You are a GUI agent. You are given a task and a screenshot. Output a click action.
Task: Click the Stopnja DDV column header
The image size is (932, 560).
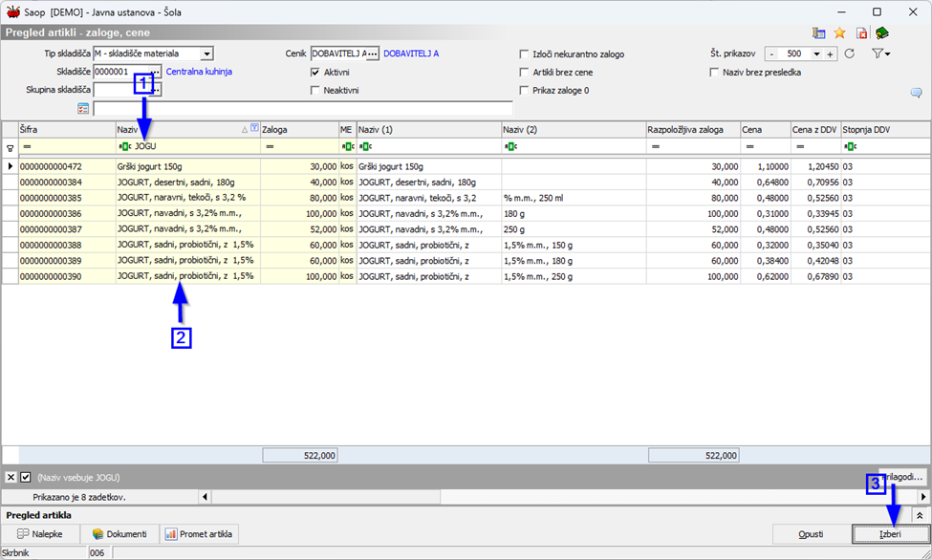click(885, 130)
